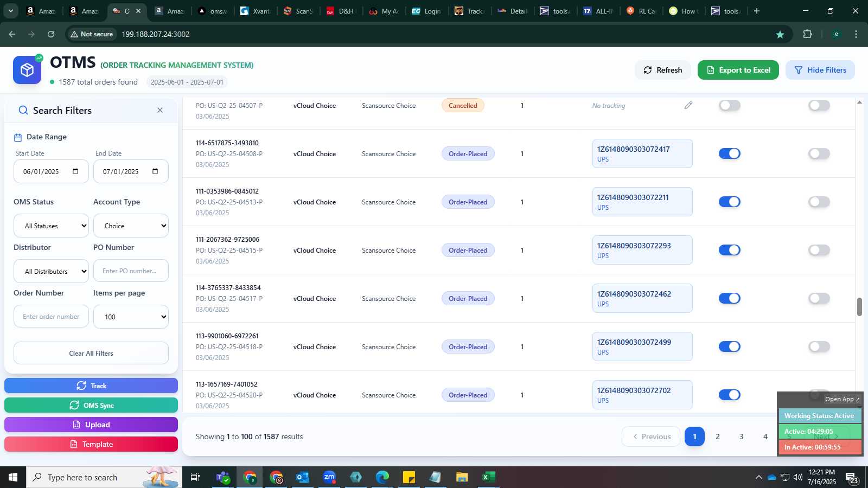Start an OMS Sync
Viewport: 868px width, 488px height.
(x=91, y=405)
